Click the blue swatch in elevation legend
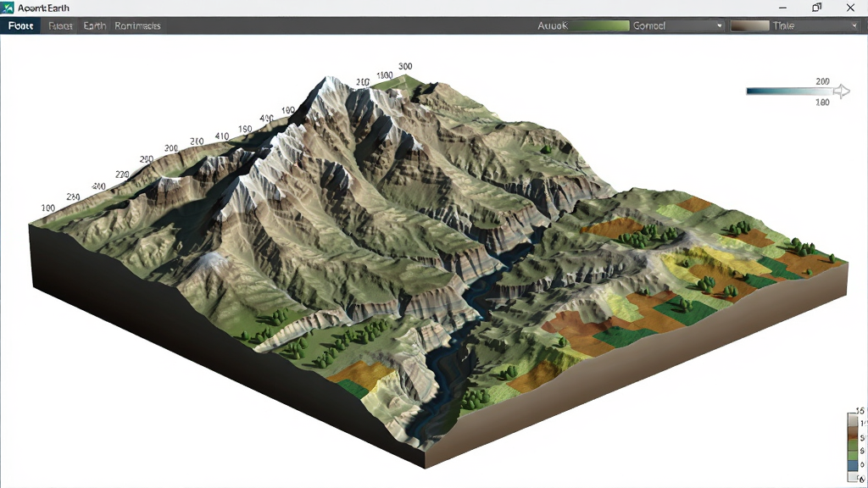Screen dimensions: 868x488 pyautogui.click(x=853, y=465)
